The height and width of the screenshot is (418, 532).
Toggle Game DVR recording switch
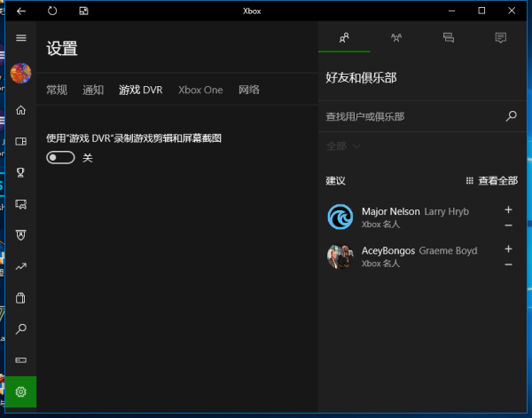[59, 157]
